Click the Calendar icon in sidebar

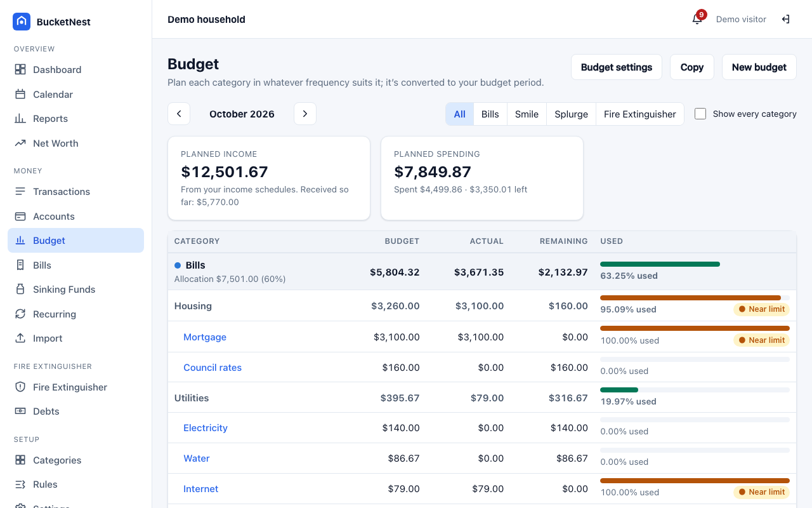coord(20,94)
